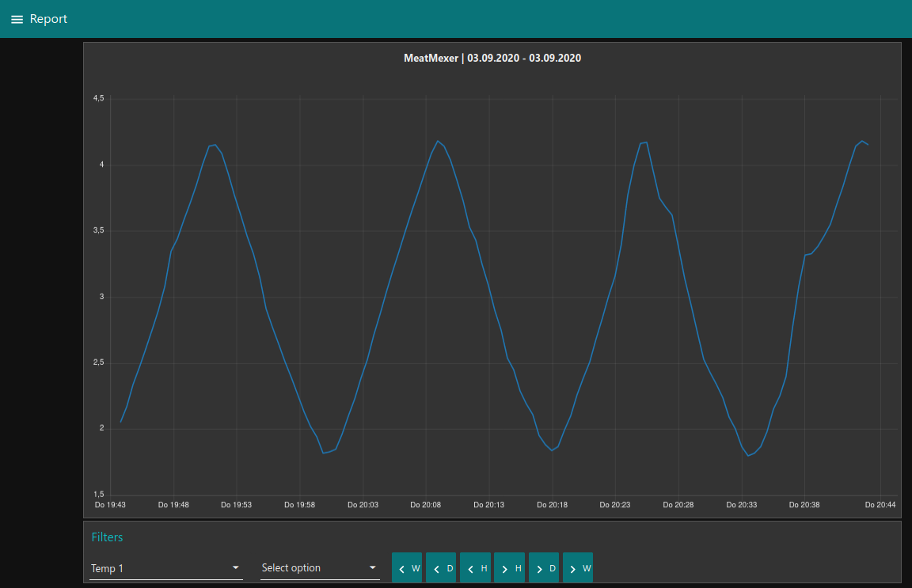Screen dimensions: 912x588
Task: Click the arrow of the Select option selector
Action: 373,567
